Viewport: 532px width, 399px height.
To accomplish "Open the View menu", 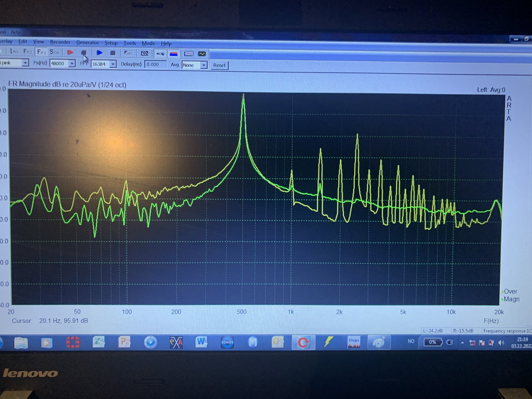I will (x=38, y=42).
